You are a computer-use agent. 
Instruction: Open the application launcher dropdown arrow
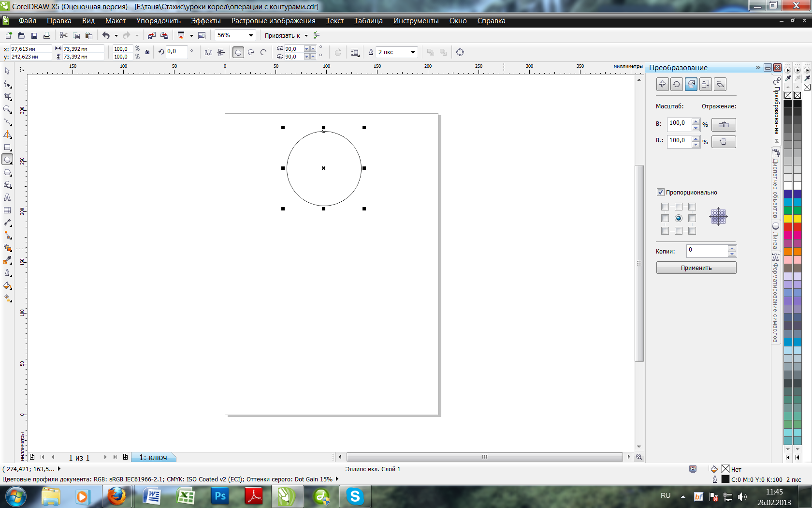pyautogui.click(x=191, y=35)
